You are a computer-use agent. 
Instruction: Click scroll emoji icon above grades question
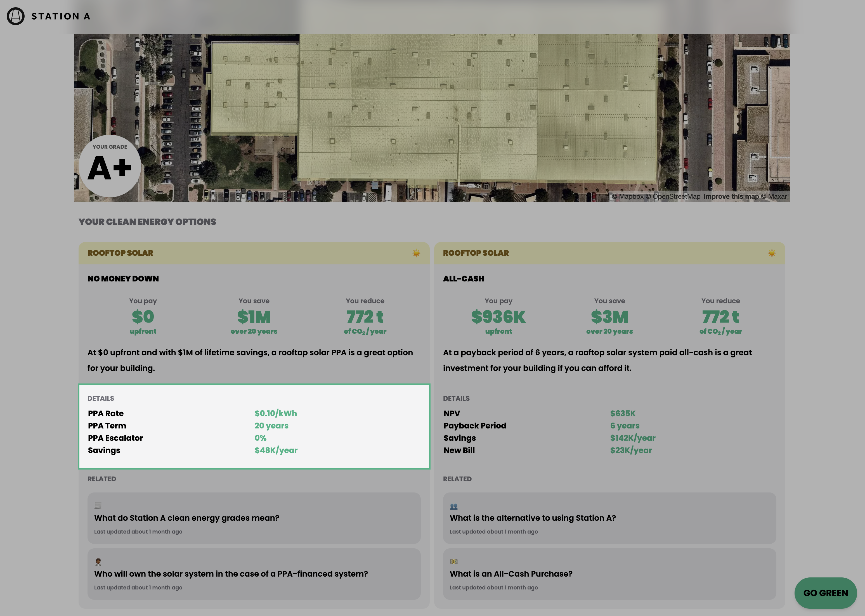[98, 505]
